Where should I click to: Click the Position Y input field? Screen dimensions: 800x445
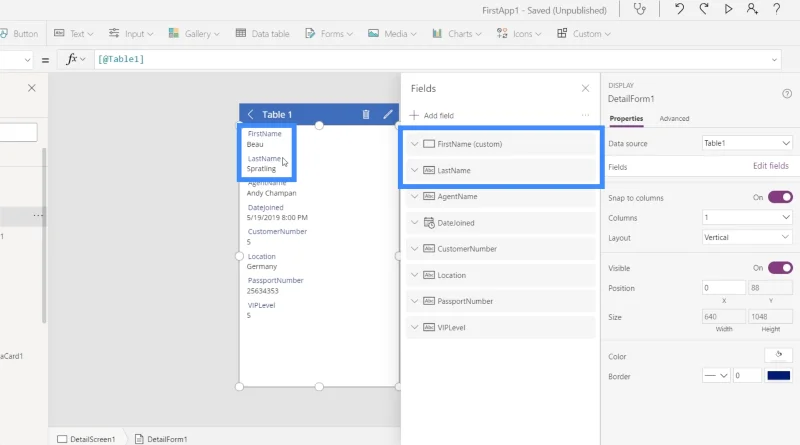point(770,288)
